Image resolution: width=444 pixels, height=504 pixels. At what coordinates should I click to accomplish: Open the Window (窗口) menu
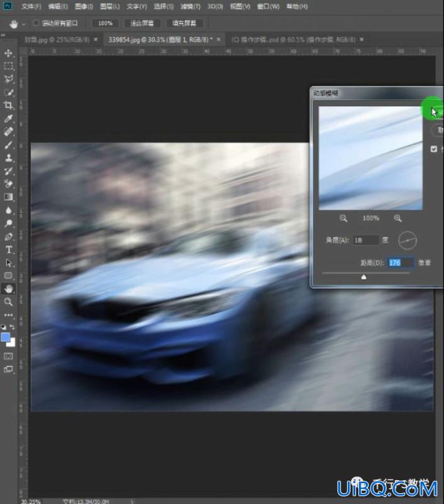268,6
